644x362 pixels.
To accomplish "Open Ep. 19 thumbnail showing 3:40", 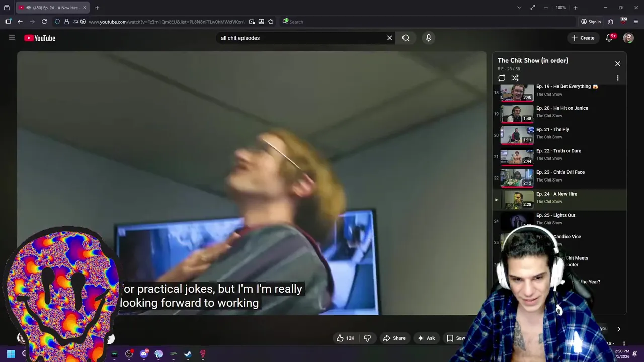I will coord(517,93).
